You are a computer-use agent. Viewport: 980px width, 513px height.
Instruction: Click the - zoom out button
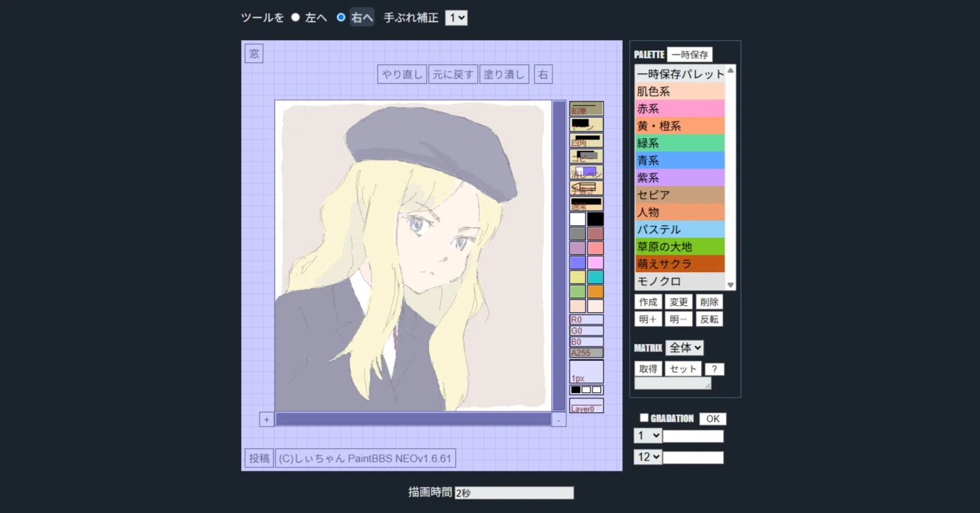click(x=559, y=419)
